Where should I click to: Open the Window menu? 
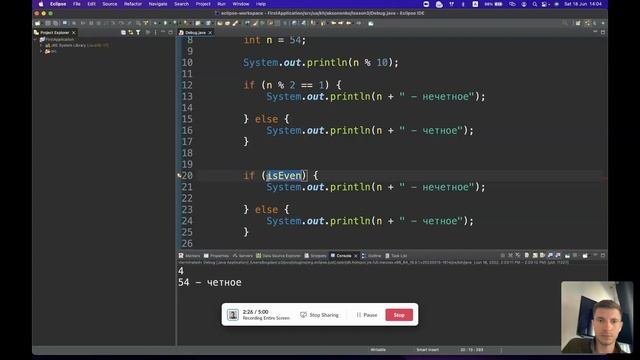coord(240,4)
